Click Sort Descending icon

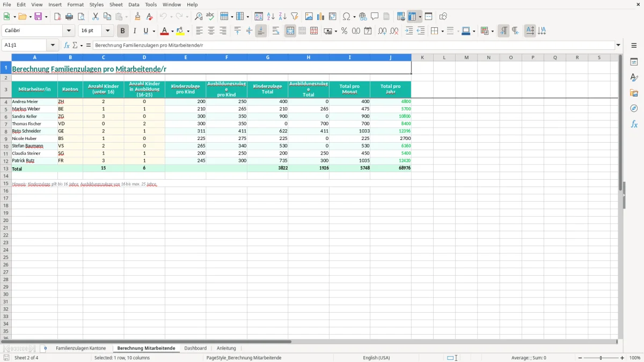[x=283, y=17]
